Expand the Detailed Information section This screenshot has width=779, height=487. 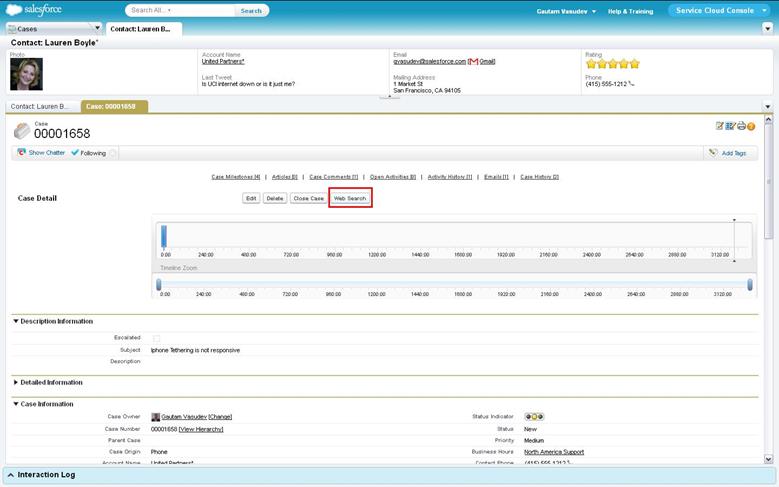[16, 382]
